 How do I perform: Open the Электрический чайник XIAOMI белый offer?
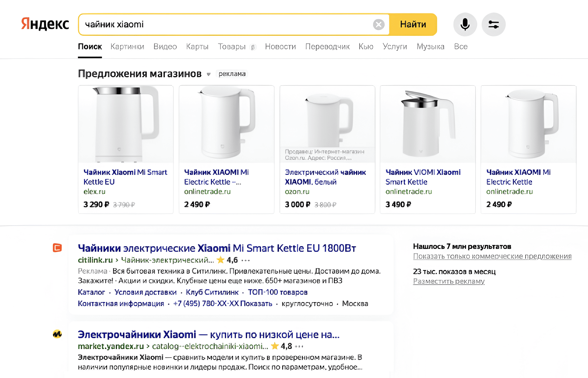325,177
